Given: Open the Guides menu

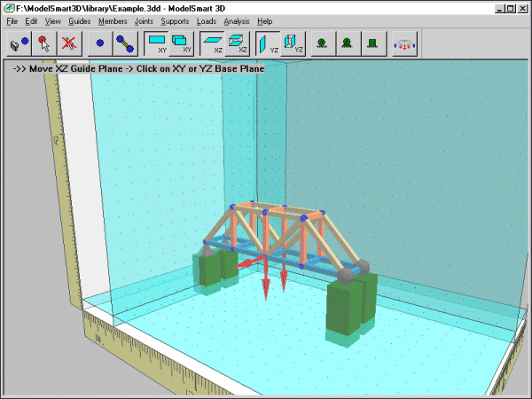Looking at the screenshot, I should tap(80, 21).
